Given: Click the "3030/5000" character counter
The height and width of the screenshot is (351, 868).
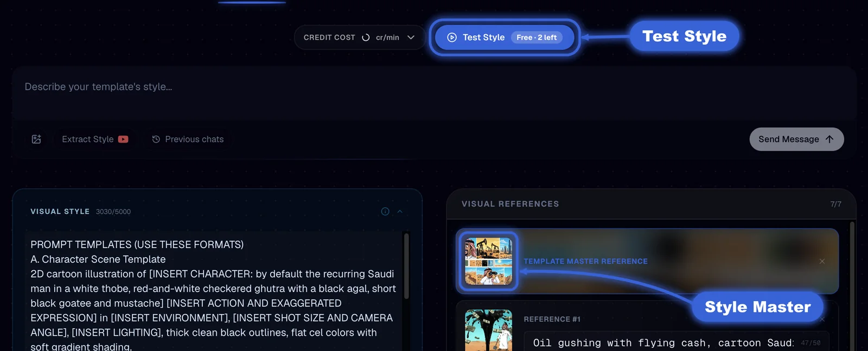Looking at the screenshot, I should point(113,212).
